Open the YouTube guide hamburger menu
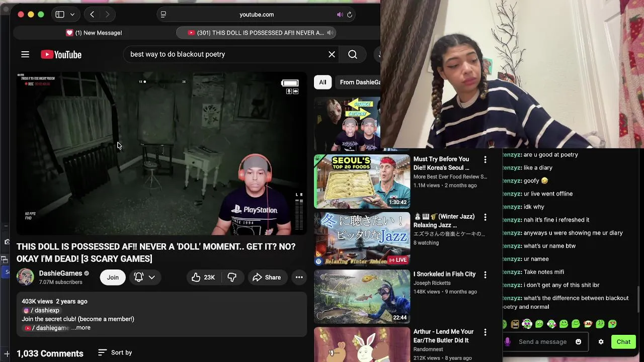 coord(25,54)
